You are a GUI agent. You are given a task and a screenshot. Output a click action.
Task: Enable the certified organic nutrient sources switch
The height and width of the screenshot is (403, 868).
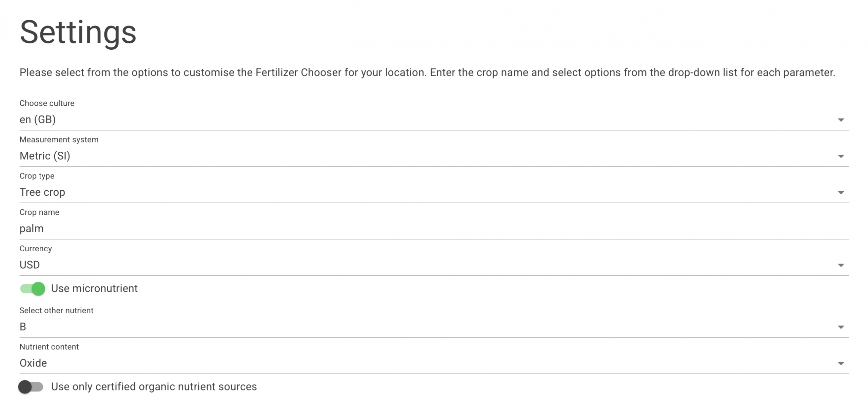pos(31,387)
